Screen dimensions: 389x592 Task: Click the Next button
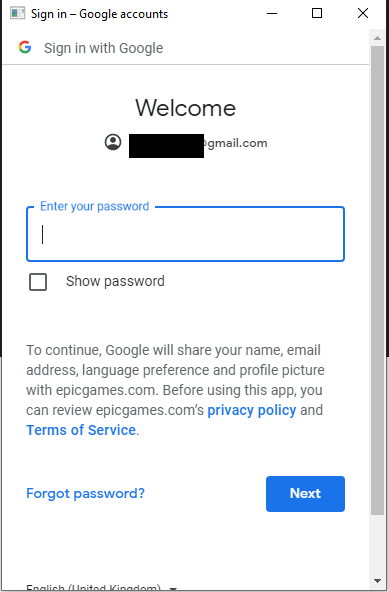pyautogui.click(x=305, y=494)
